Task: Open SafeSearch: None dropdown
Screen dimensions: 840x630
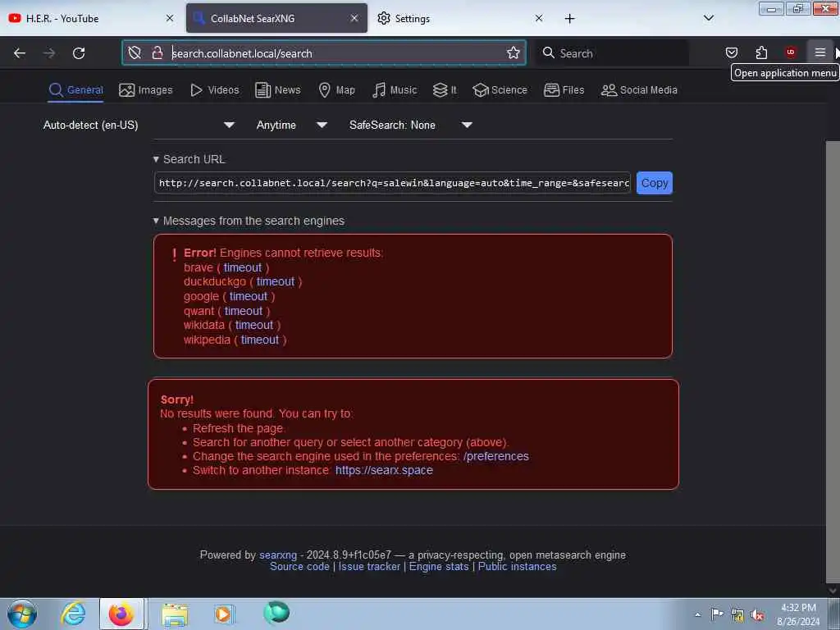Action: [410, 125]
